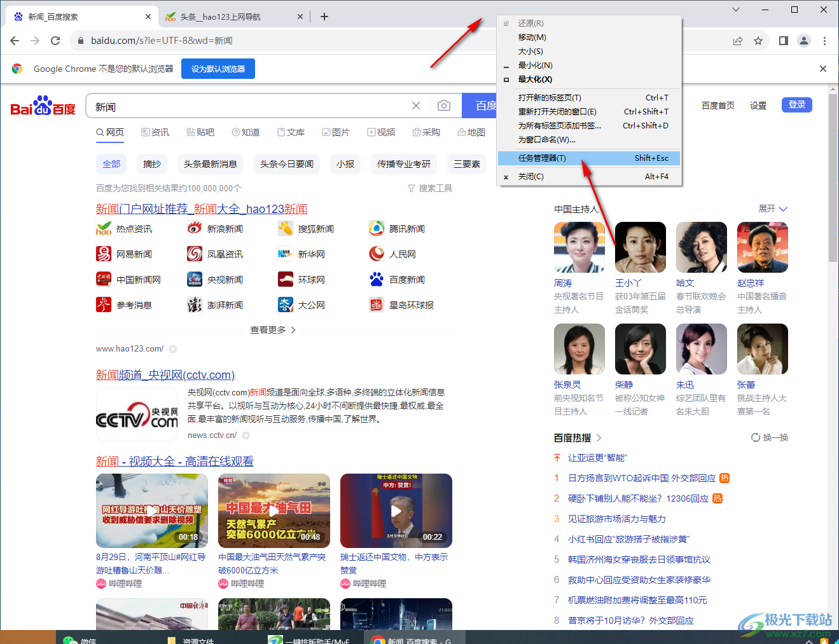Open 周涛 host photo

tap(579, 247)
